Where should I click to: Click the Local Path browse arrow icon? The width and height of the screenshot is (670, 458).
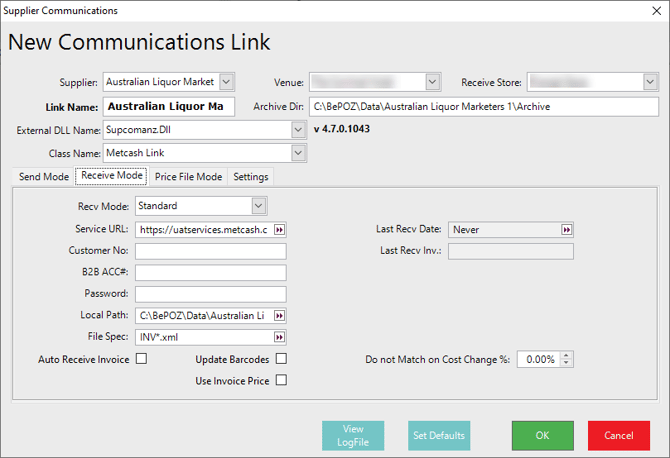[279, 315]
